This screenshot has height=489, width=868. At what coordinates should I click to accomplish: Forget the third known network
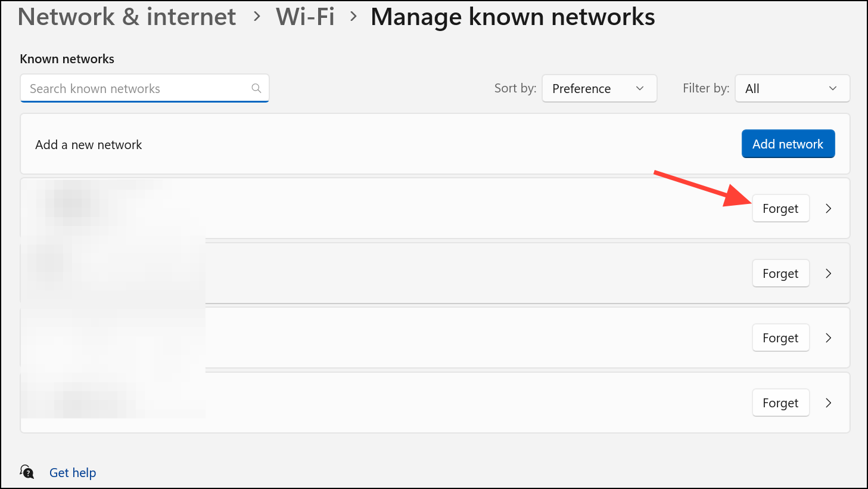point(780,338)
